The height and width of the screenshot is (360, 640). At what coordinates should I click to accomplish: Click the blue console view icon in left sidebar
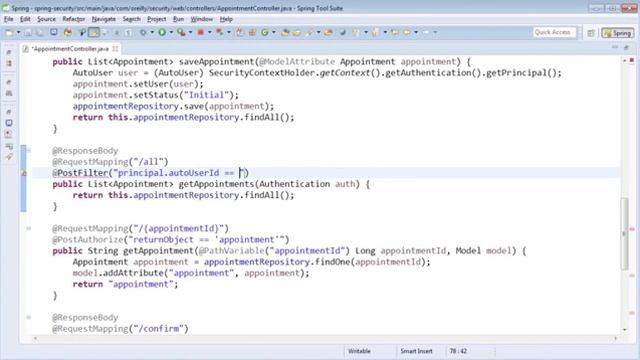pyautogui.click(x=9, y=123)
